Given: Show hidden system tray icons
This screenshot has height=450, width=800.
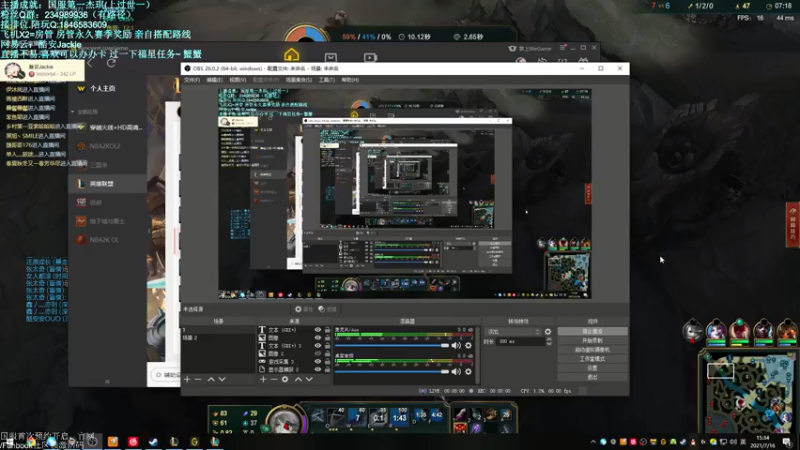Looking at the screenshot, I should point(593,442).
